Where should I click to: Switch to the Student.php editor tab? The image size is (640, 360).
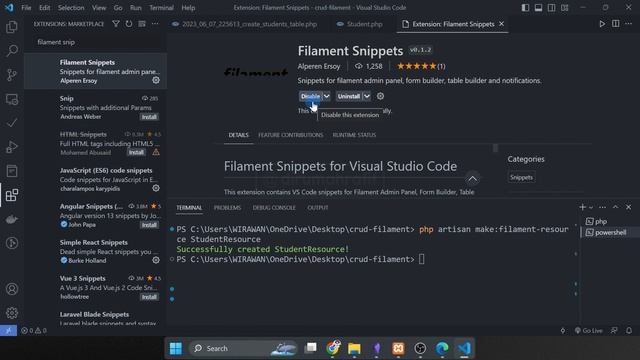click(360, 24)
